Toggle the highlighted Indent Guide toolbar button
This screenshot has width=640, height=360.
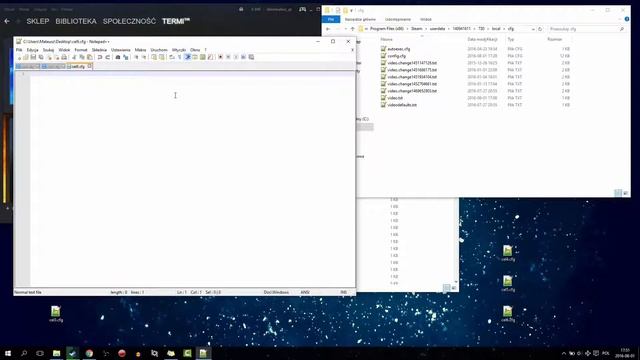(x=187, y=57)
